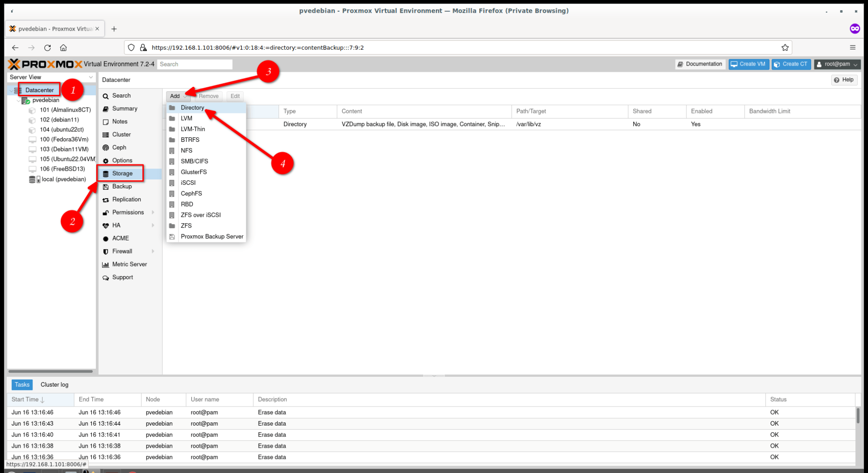Image resolution: width=868 pixels, height=473 pixels.
Task: Click the Metric Server chart icon
Action: 106,265
